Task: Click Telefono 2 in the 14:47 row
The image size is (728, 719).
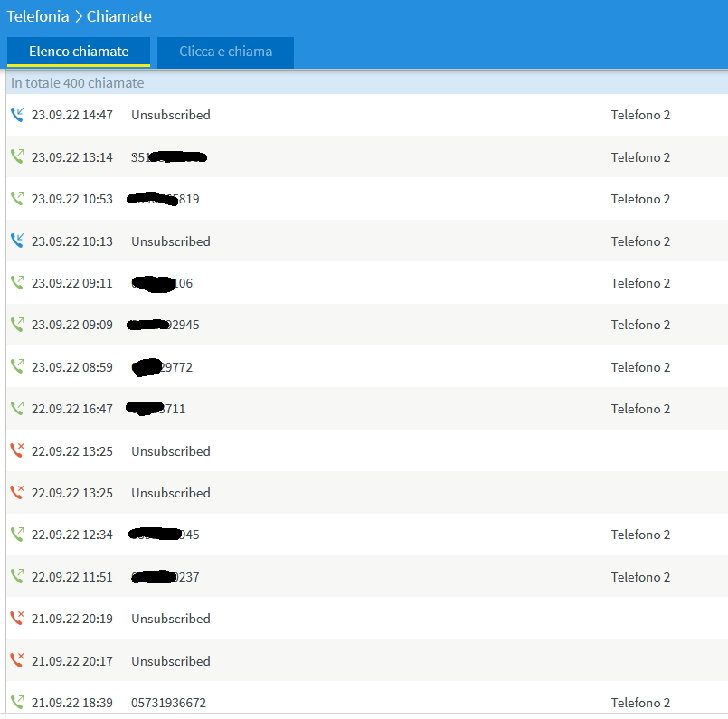Action: point(640,115)
